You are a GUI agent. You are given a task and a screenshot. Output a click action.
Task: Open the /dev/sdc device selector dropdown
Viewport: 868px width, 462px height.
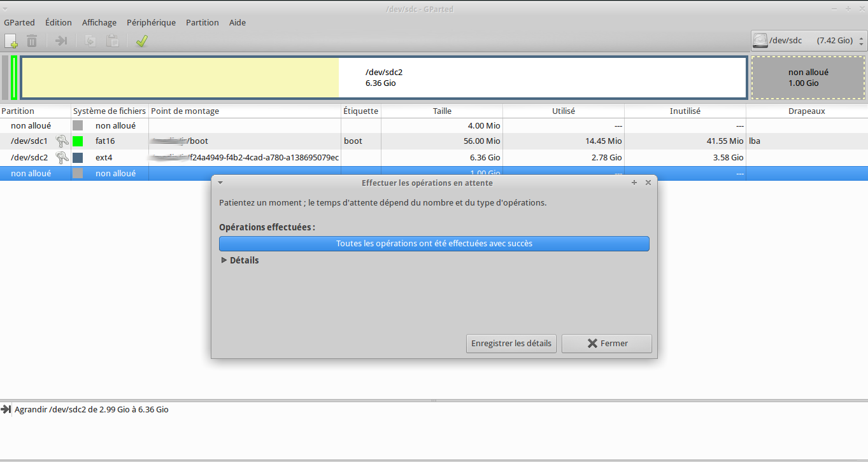809,41
